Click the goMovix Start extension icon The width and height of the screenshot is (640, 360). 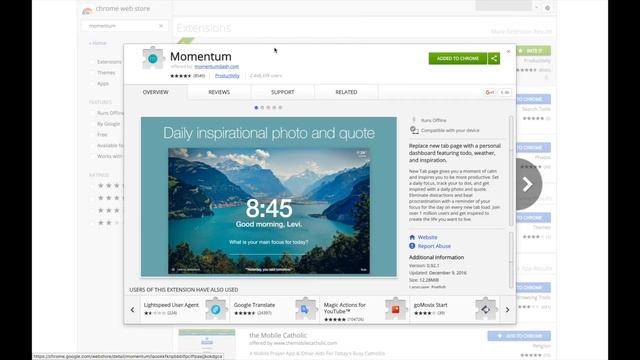[485, 309]
